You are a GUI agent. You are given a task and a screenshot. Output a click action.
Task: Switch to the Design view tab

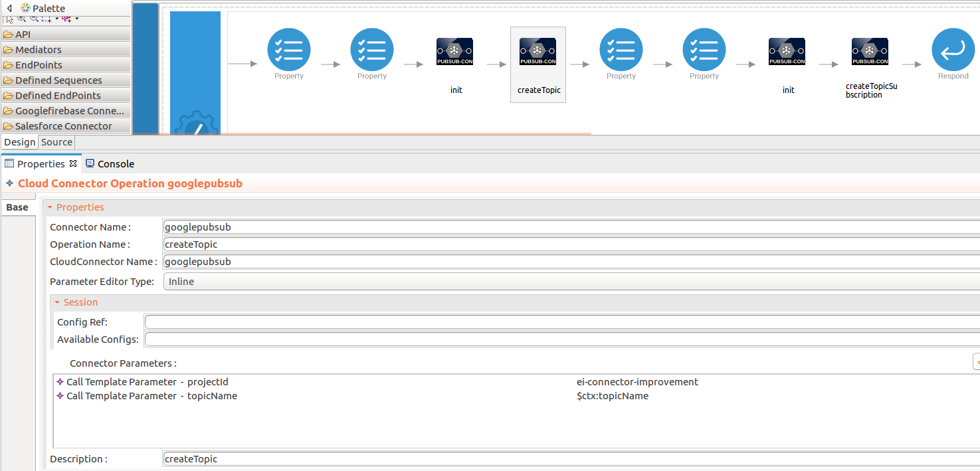click(19, 142)
